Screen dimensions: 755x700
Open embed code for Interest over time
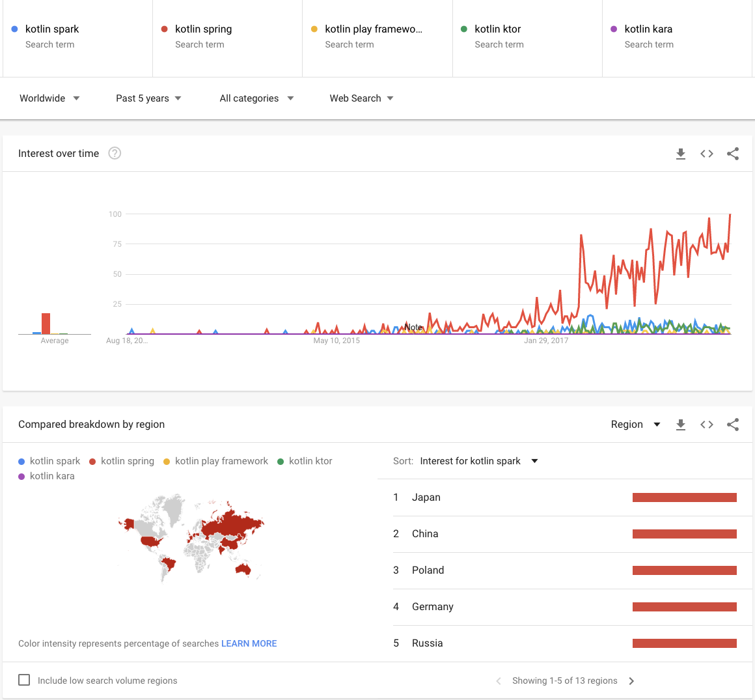[x=707, y=154]
